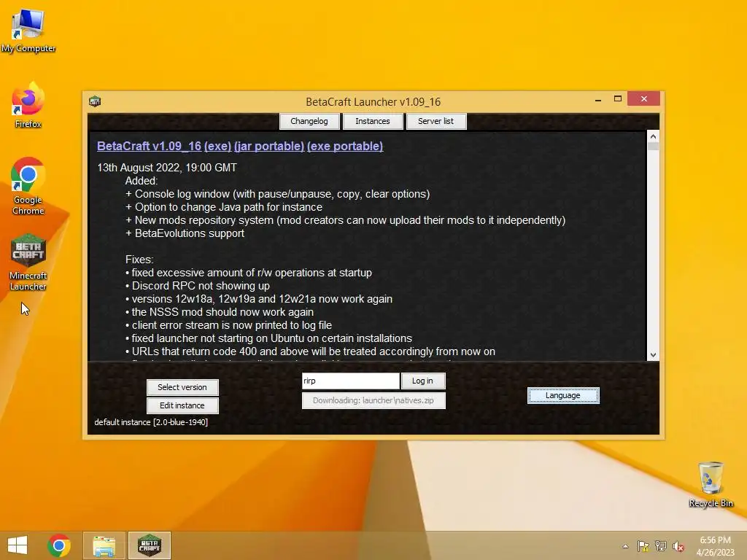Open File Explorer in the taskbar
747x560 pixels.
tap(104, 545)
